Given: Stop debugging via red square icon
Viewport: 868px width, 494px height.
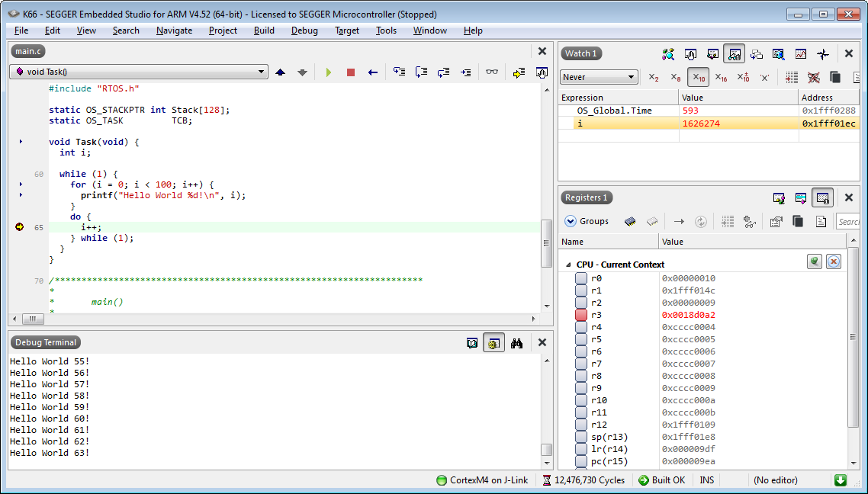Looking at the screenshot, I should [x=350, y=72].
